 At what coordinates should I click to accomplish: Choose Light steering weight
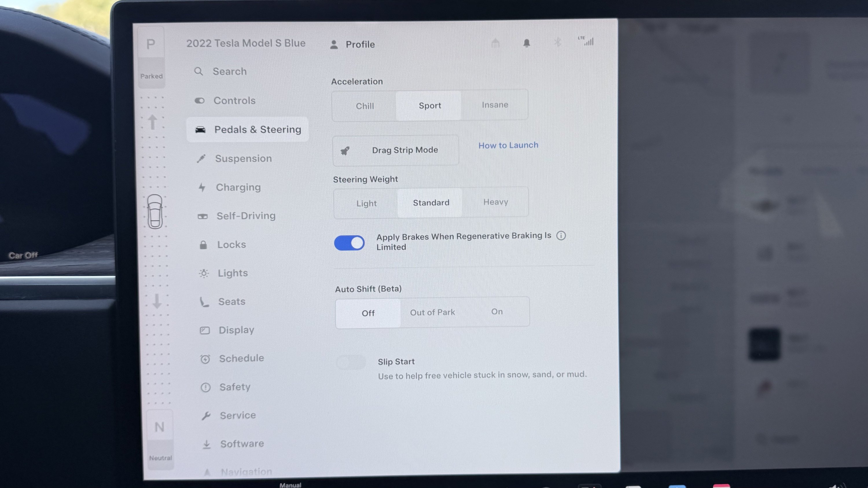point(366,203)
